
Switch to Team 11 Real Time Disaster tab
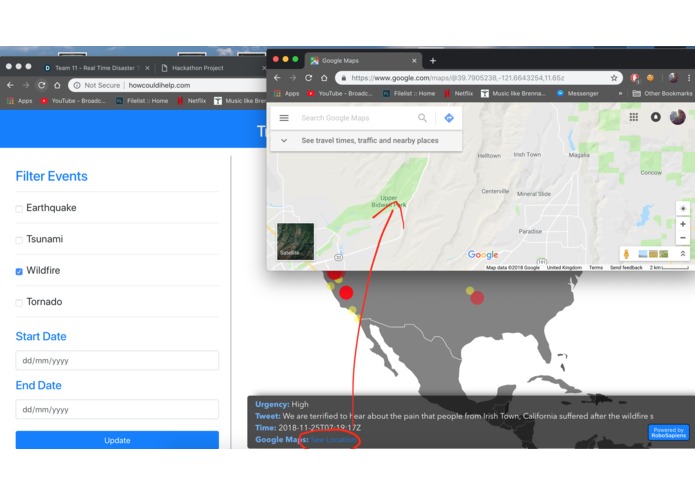[93, 68]
